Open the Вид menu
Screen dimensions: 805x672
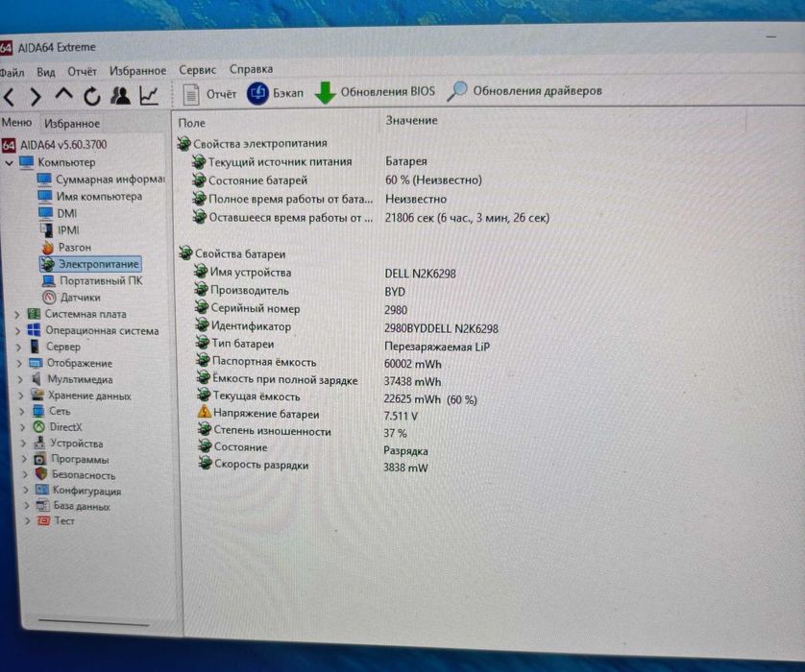coord(46,72)
